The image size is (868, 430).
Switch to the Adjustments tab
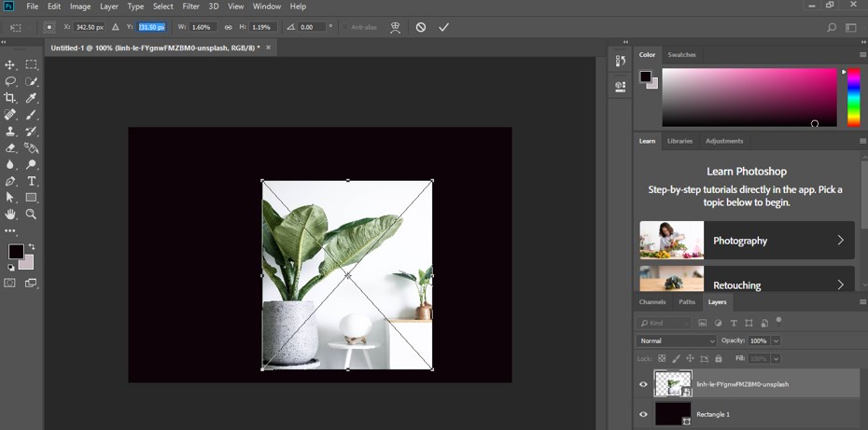tap(724, 141)
